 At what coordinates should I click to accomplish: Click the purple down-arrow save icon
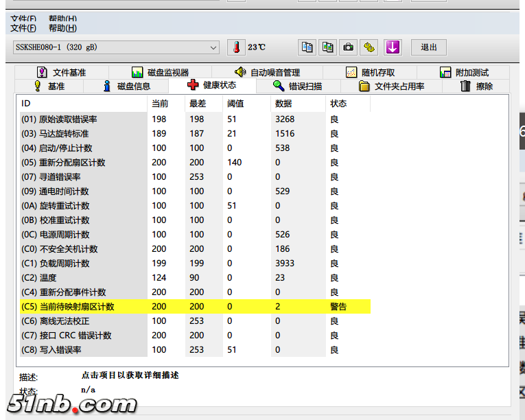pos(393,47)
